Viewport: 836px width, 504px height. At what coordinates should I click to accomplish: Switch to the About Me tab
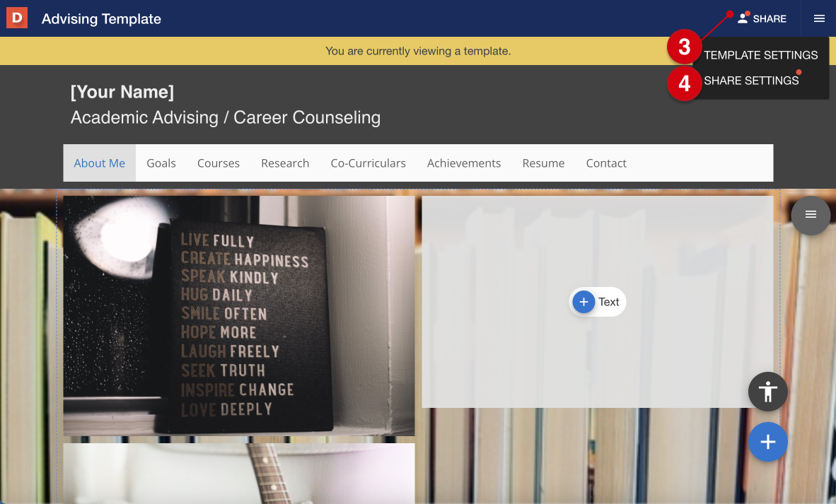(x=100, y=163)
